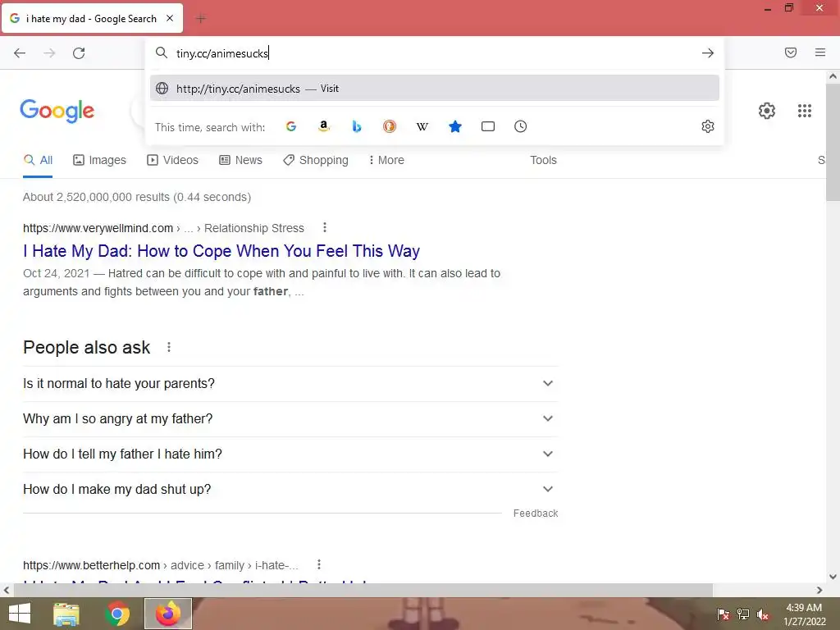
Task: Click the Feedback link
Action: (536, 514)
